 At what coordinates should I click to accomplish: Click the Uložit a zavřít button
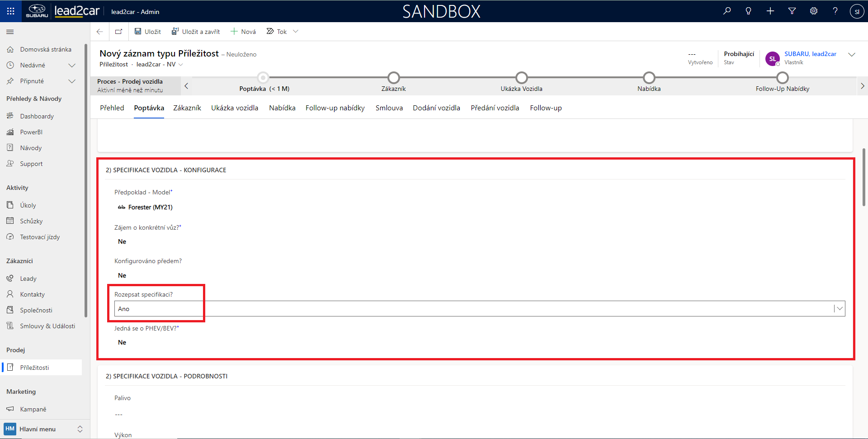pyautogui.click(x=196, y=32)
